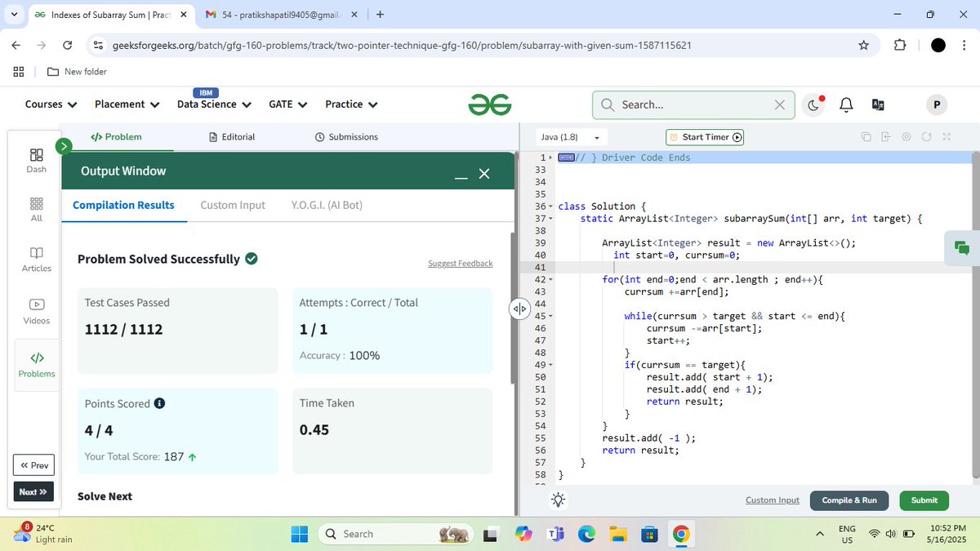Screen dimensions: 980x551
Task: Switch to the Editorial tab
Action: 232,137
